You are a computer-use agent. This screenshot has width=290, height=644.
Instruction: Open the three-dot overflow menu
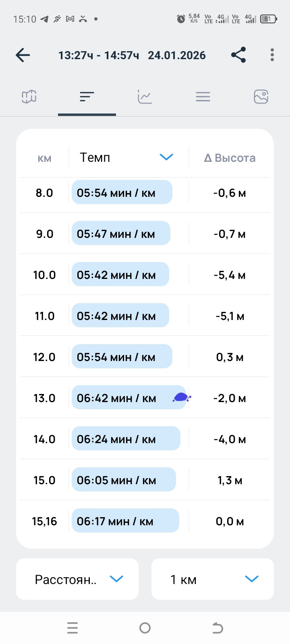click(x=272, y=55)
